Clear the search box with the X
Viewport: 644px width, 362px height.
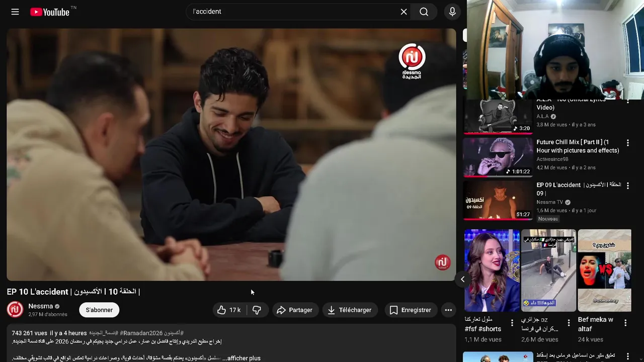point(404,12)
